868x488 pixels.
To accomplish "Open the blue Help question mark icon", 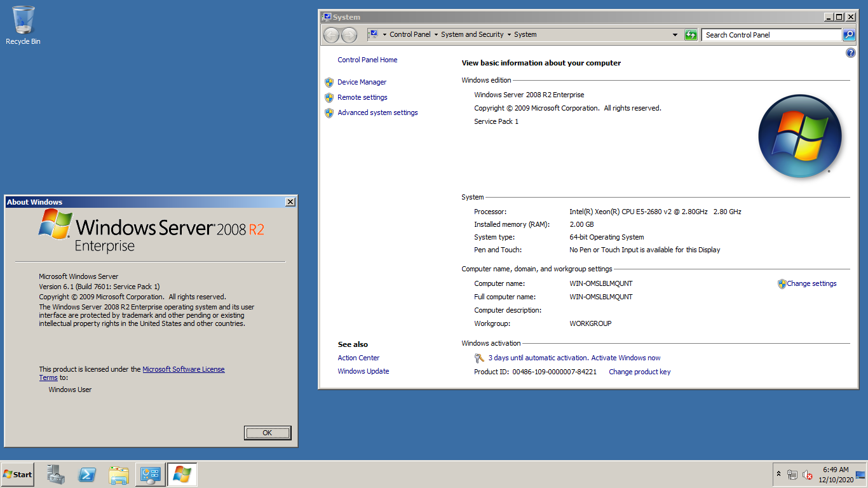I will click(850, 53).
